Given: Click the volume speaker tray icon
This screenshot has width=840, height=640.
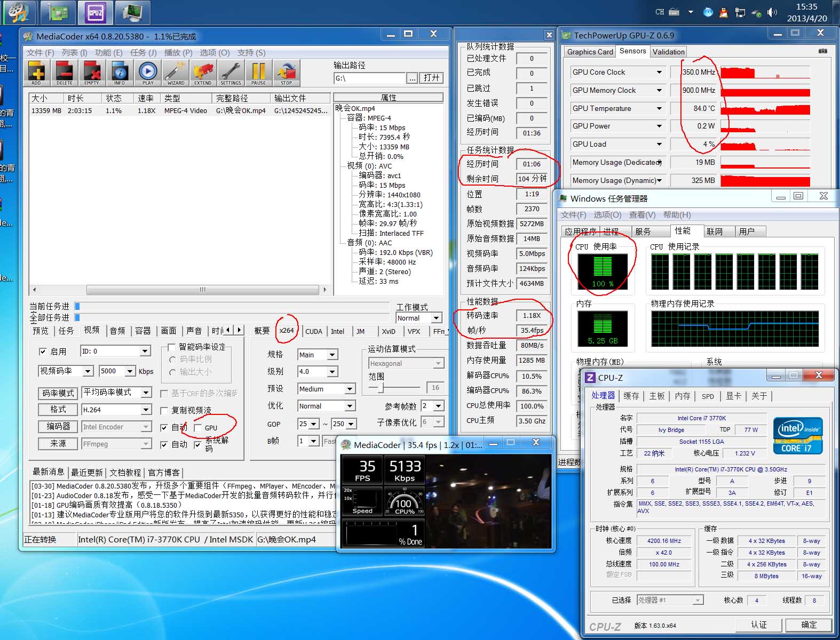Looking at the screenshot, I should tap(772, 12).
